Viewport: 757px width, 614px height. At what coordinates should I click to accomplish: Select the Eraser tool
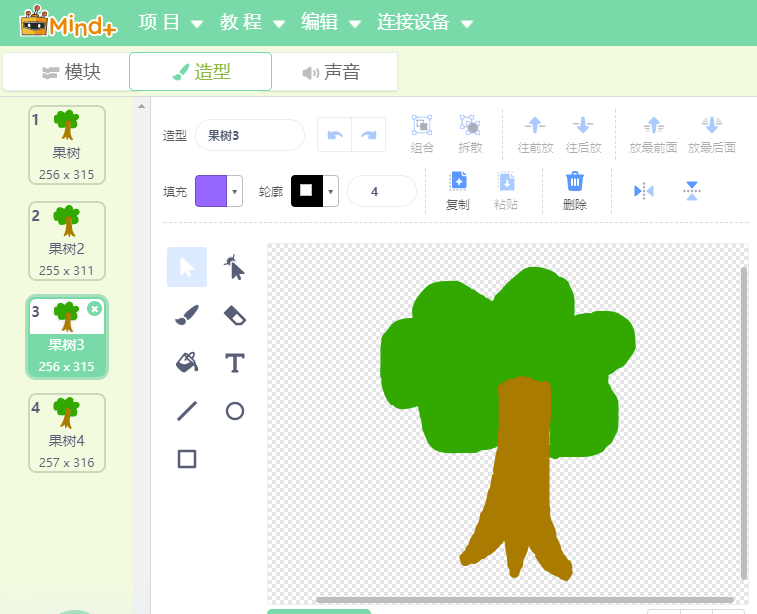235,315
